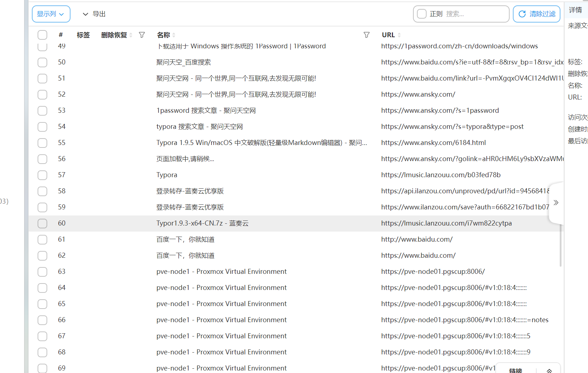Image resolution: width=588 pixels, height=373 pixels.
Task: Expand the 导出 export menu
Action: point(94,14)
